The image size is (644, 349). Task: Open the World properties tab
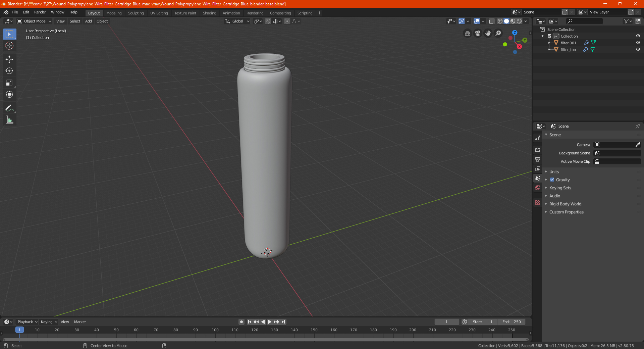coord(538,188)
